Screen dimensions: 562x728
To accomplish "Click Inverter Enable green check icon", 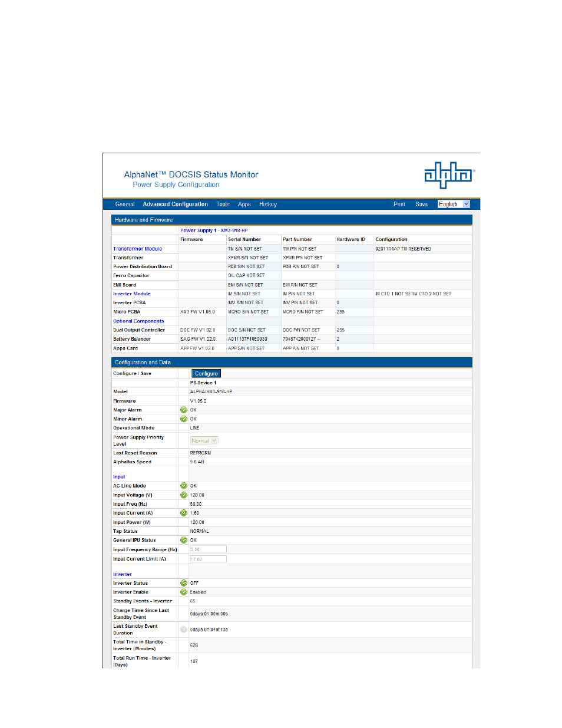I will 184,592.
